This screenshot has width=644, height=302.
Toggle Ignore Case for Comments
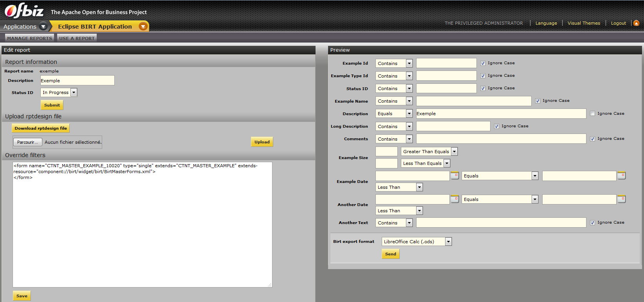[593, 139]
